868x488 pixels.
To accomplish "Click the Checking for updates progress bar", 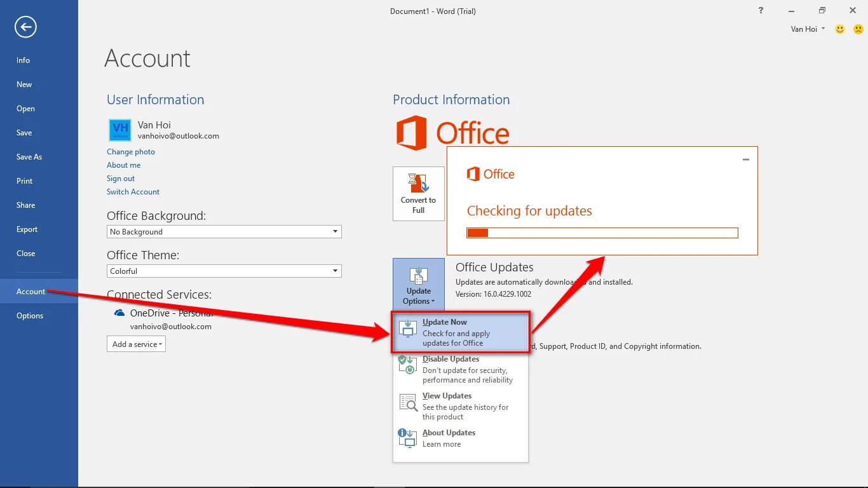I will point(602,233).
